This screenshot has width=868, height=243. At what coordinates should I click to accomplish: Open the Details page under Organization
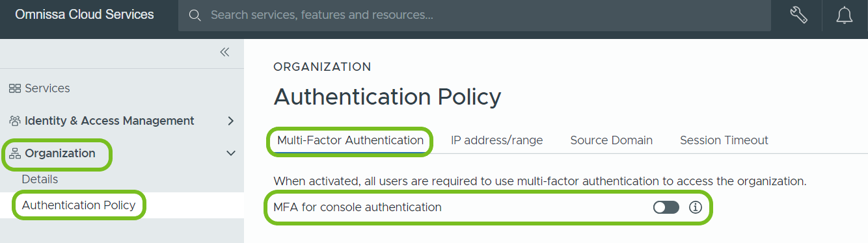click(x=40, y=179)
